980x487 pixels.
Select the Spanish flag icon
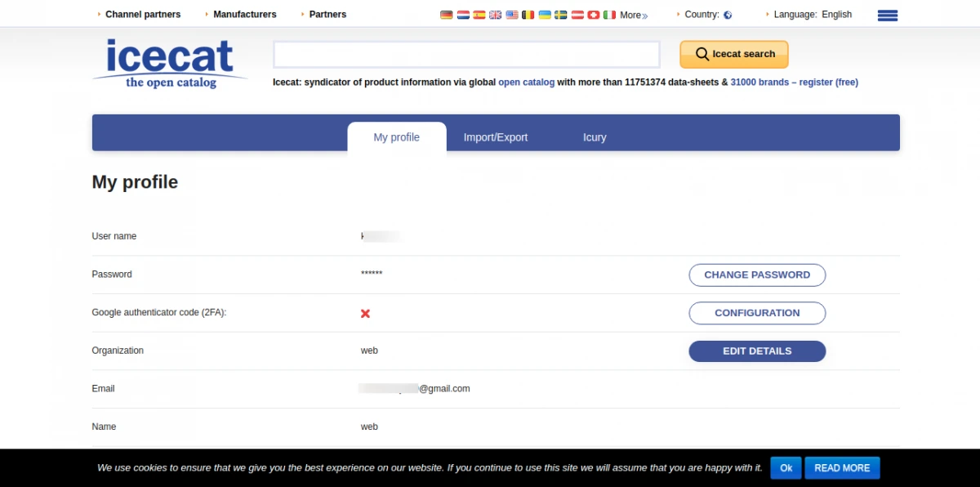pyautogui.click(x=479, y=15)
